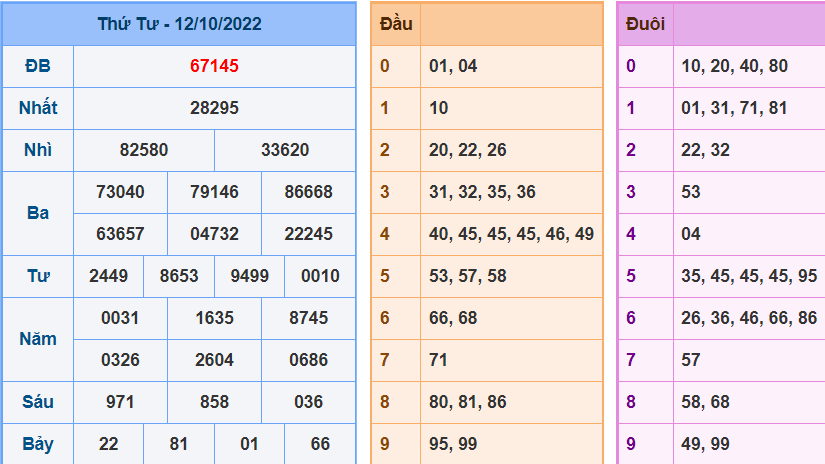Select Đuôi values '35, 45, 45, 45, 95'
This screenshot has width=825, height=464.
pyautogui.click(x=749, y=276)
